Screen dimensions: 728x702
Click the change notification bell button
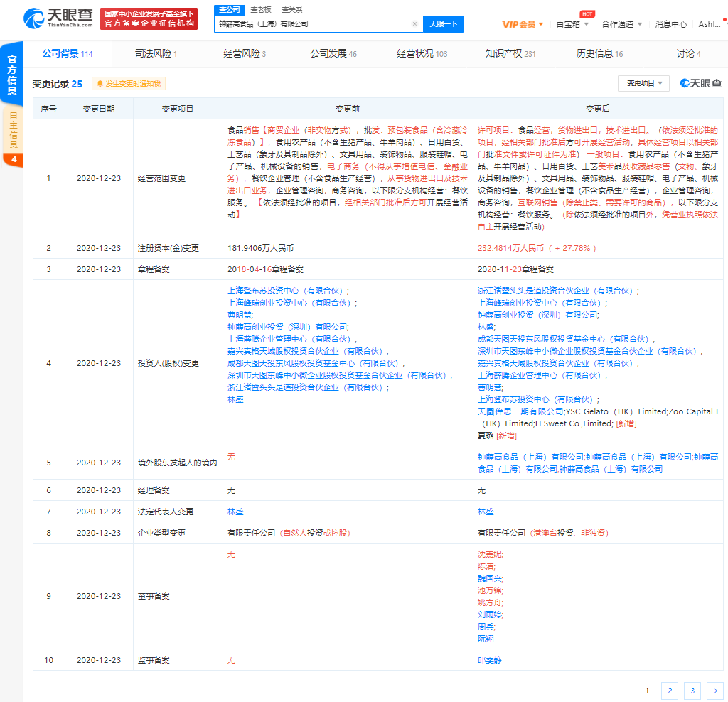[x=129, y=84]
